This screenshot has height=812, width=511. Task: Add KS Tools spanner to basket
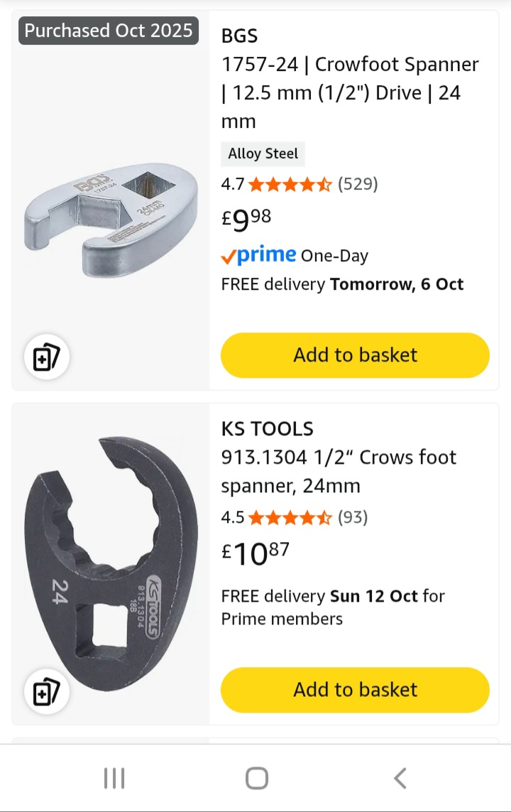click(x=355, y=689)
